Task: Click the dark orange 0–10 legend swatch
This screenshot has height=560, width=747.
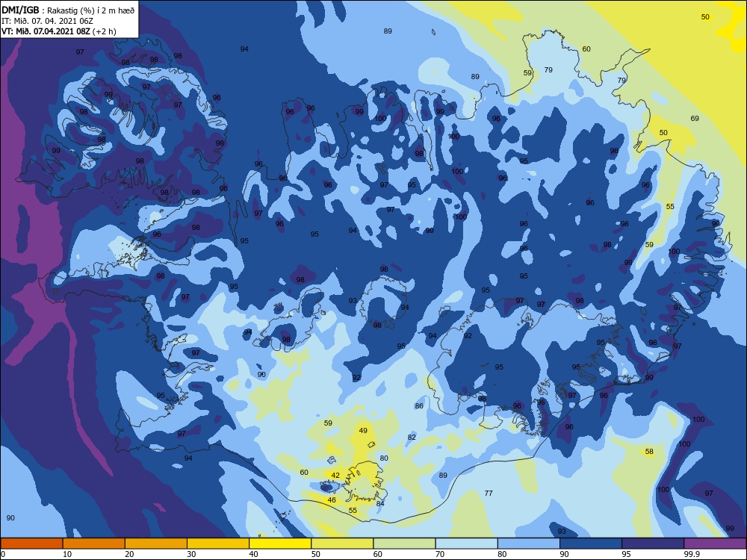Action: click(31, 544)
